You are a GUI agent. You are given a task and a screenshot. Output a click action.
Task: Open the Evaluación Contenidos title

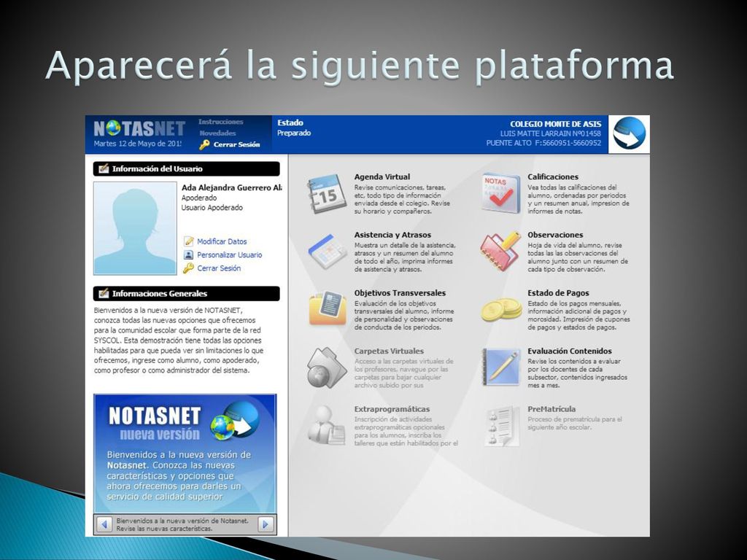(x=569, y=351)
